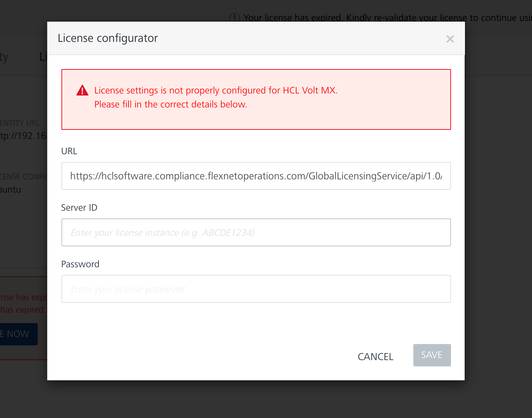Image resolution: width=532 pixels, height=418 pixels.
Task: Switch to the License tab in the background
Action: [44, 57]
